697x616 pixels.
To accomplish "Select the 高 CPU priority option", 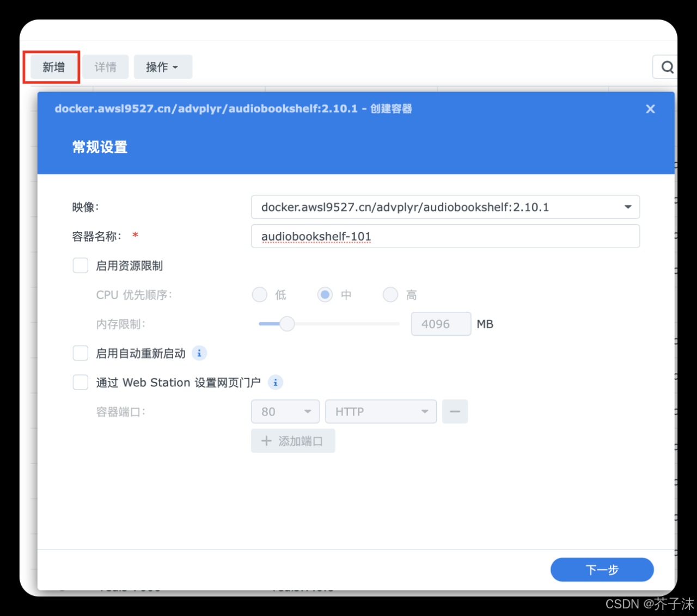I will pyautogui.click(x=390, y=294).
